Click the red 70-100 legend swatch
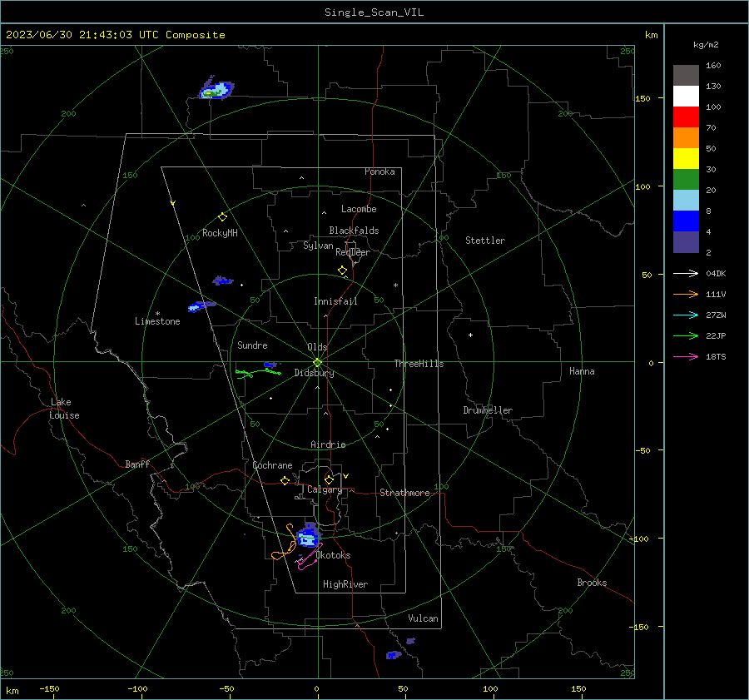749x700 pixels. click(x=686, y=117)
